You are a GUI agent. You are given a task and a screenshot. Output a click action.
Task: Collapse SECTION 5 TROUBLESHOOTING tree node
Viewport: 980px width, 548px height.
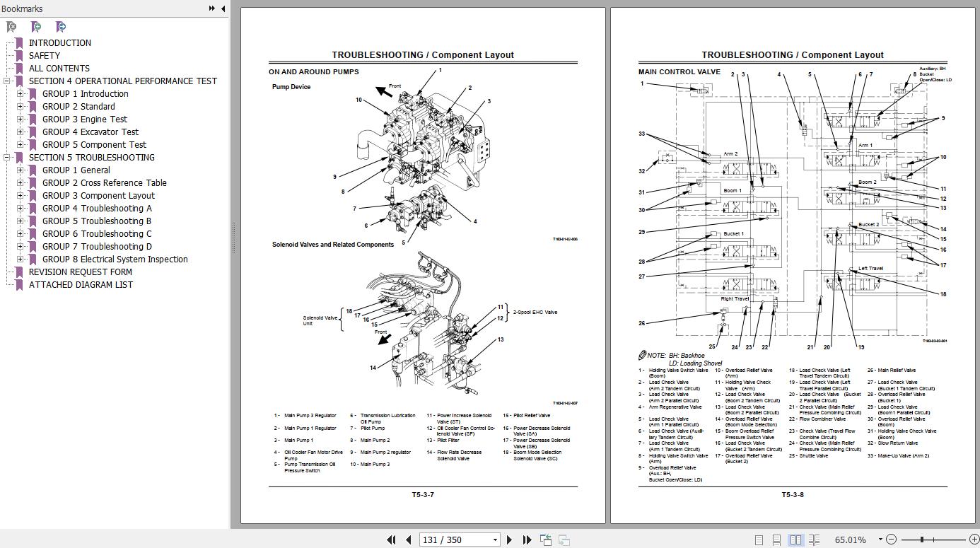pos(6,158)
